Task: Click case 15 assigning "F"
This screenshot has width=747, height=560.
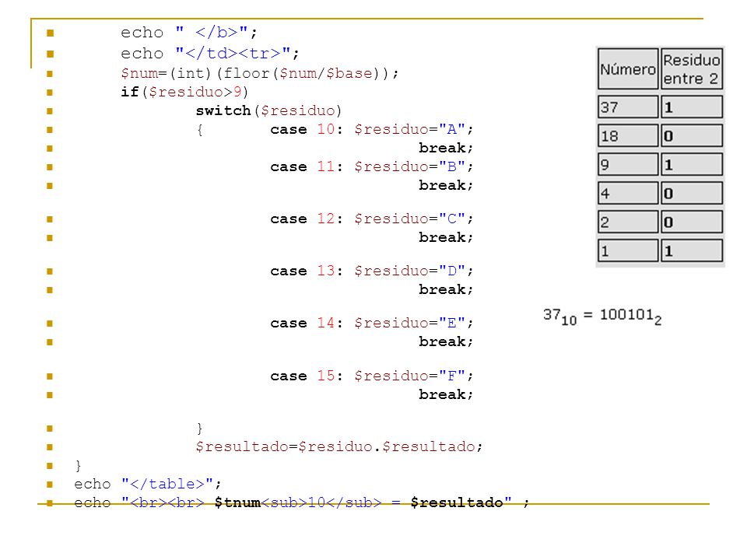Action: [x=372, y=376]
